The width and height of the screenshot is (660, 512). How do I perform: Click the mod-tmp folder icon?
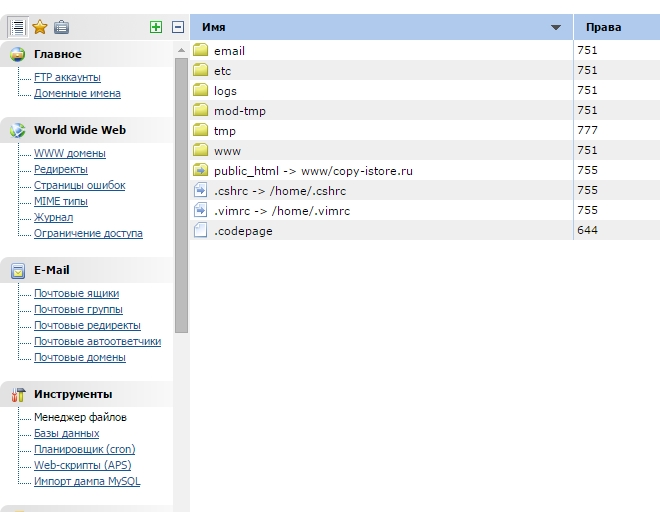tap(200, 110)
